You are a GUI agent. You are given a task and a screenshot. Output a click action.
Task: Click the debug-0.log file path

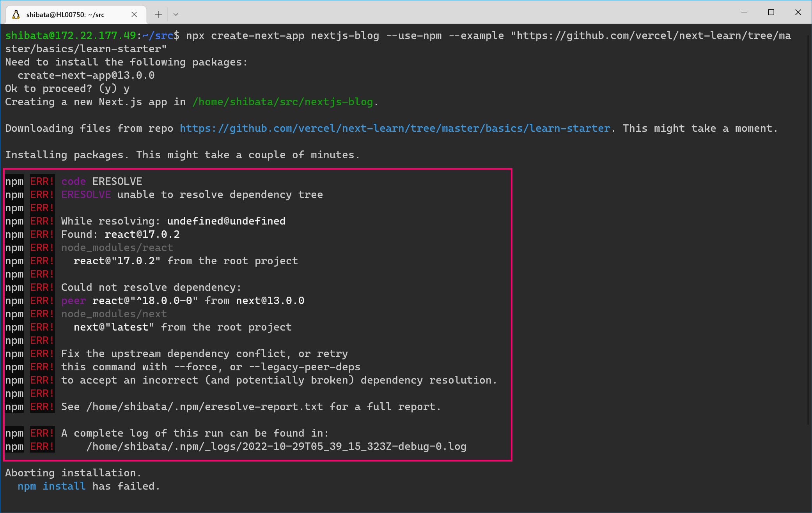click(276, 446)
